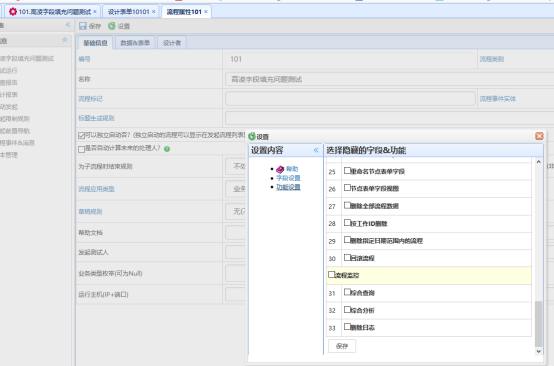Click the 流程应用类型 label link
The image size is (554, 366).
pos(96,189)
